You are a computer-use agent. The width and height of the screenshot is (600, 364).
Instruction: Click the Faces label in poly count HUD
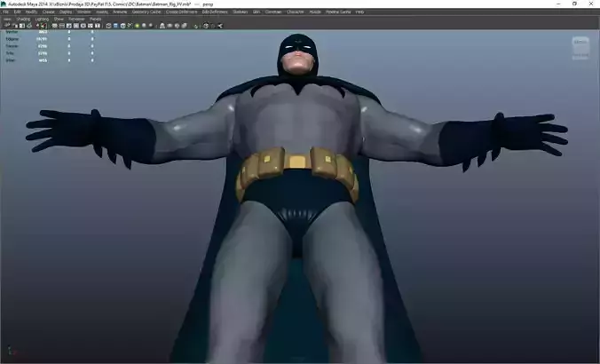(x=12, y=46)
